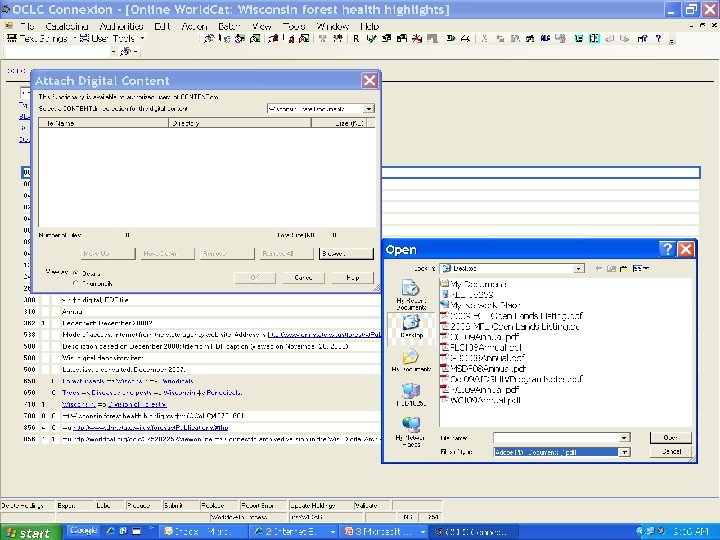Open the Tools menu
720x540 pixels.
point(294,26)
